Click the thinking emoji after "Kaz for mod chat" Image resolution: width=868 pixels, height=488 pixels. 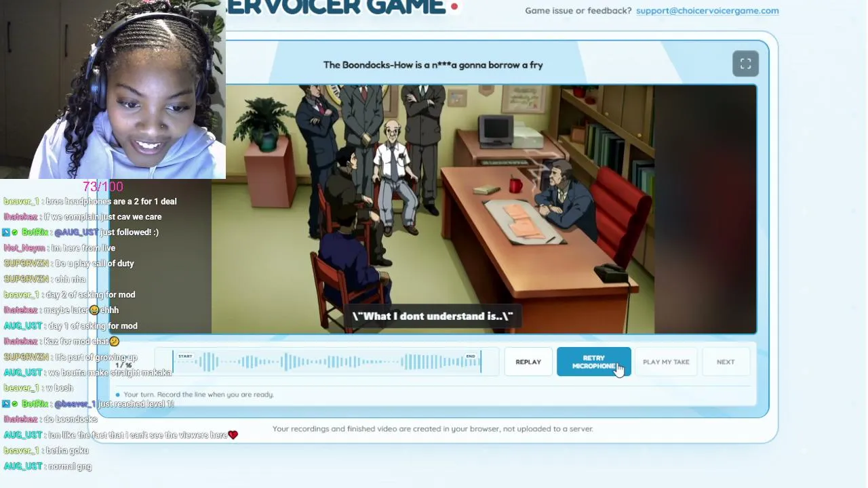coord(114,342)
